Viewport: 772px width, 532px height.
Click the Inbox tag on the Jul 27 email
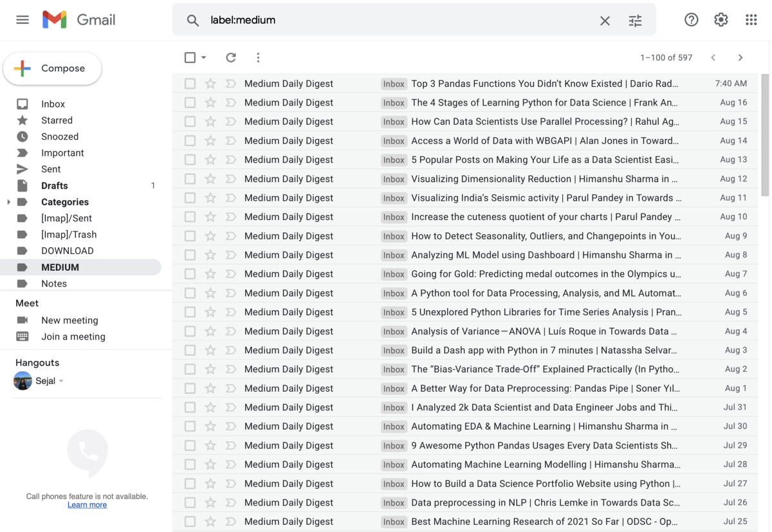[x=394, y=484]
